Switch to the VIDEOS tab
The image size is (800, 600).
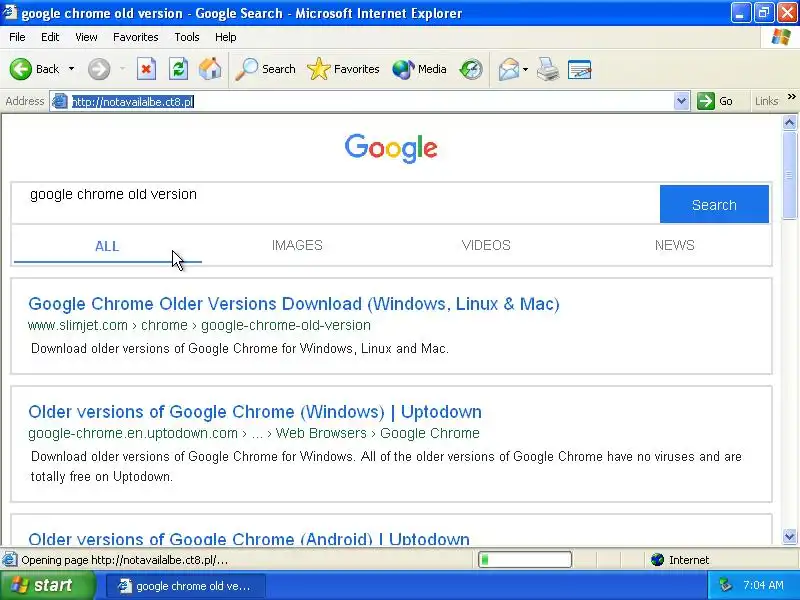486,245
